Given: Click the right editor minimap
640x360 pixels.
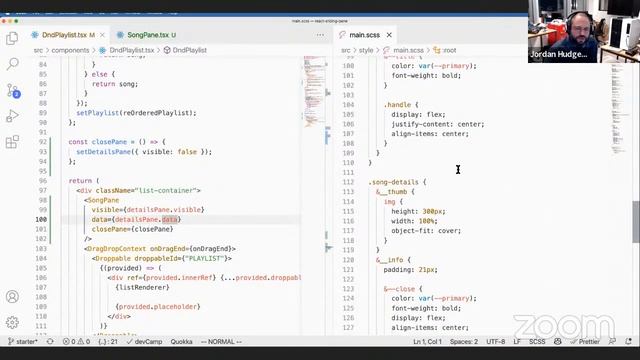Looking at the screenshot, I should (620, 108).
